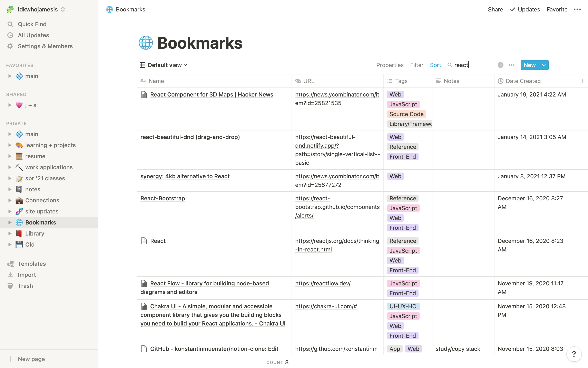
Task: Expand the Bookmarks page toggle in sidebar
Action: pos(10,222)
